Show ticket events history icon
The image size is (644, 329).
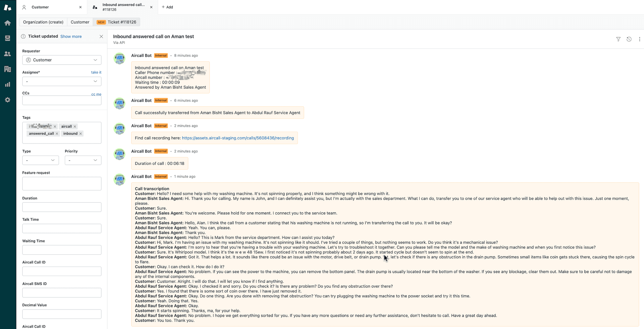point(629,39)
